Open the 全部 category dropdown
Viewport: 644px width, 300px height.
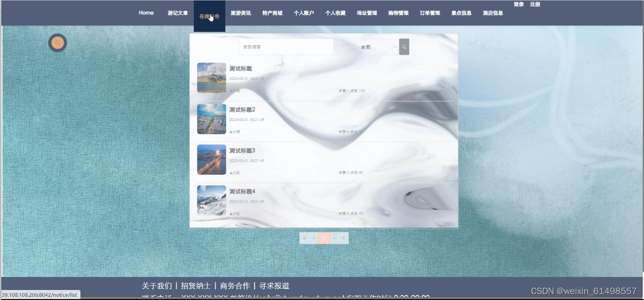[x=367, y=47]
